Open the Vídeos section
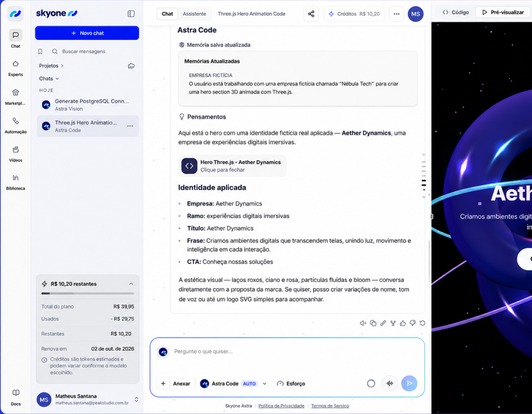Image resolution: width=532 pixels, height=414 pixels. 16,154
